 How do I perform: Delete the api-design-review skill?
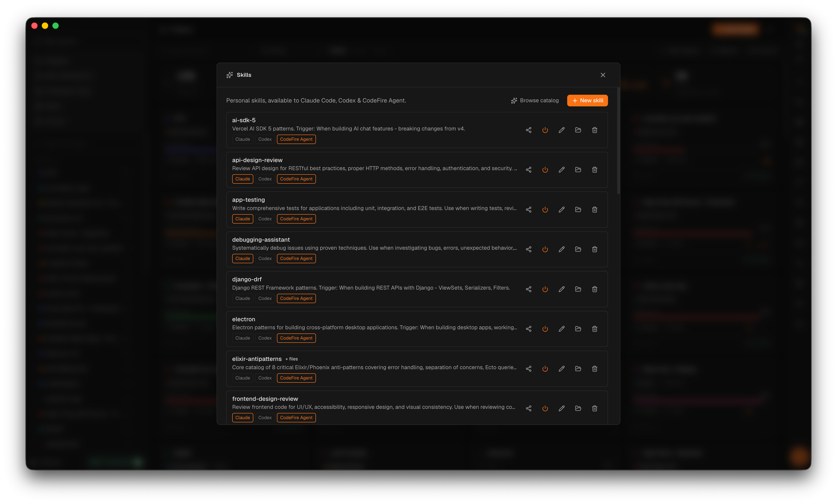tap(595, 170)
